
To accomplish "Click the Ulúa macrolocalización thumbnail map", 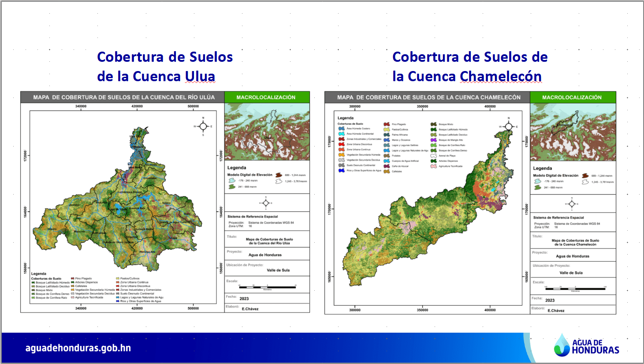I will pyautogui.click(x=267, y=131).
